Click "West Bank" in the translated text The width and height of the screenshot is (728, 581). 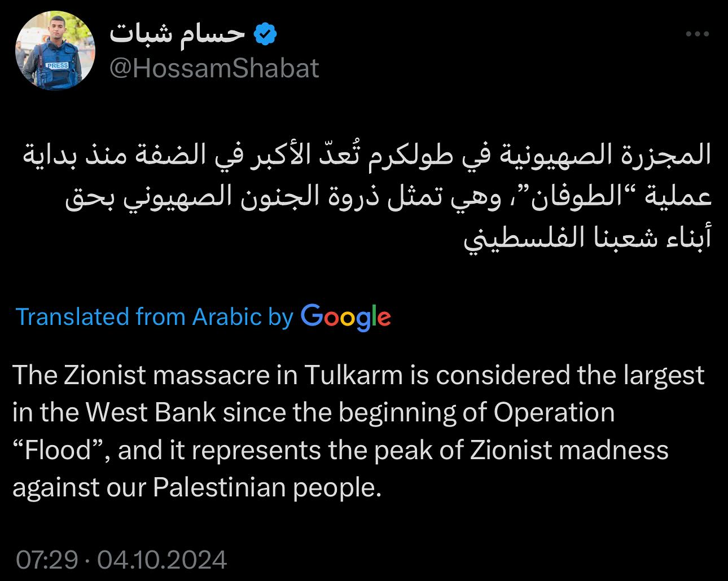click(x=151, y=413)
